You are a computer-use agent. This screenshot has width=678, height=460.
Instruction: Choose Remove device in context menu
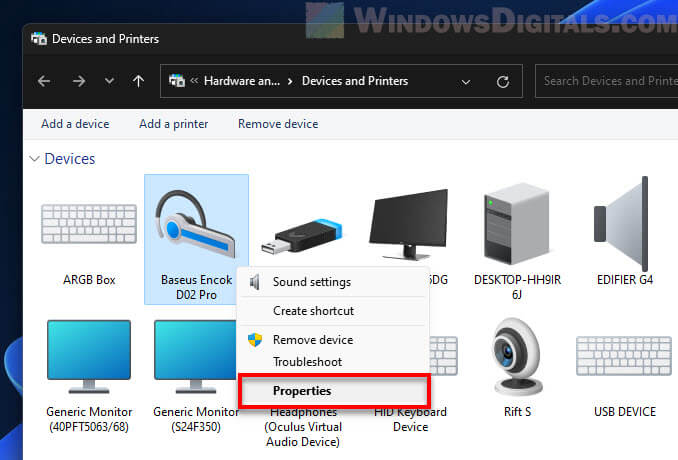333,340
